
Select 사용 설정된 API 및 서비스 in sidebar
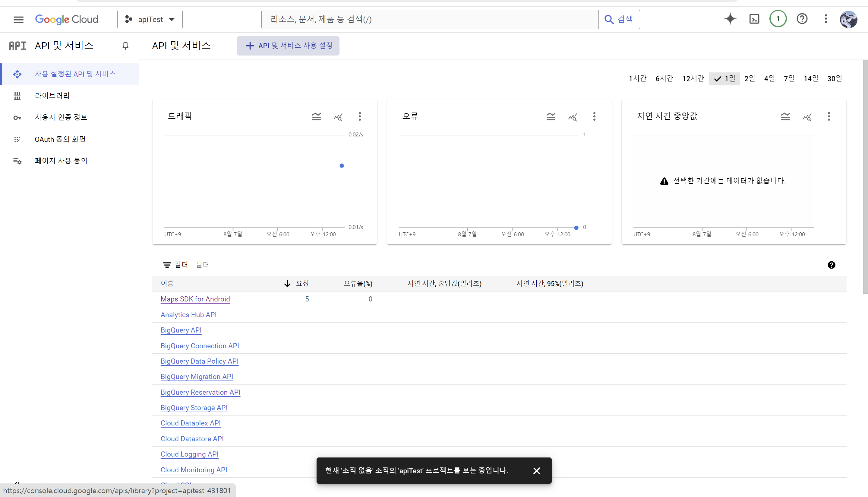click(70, 74)
